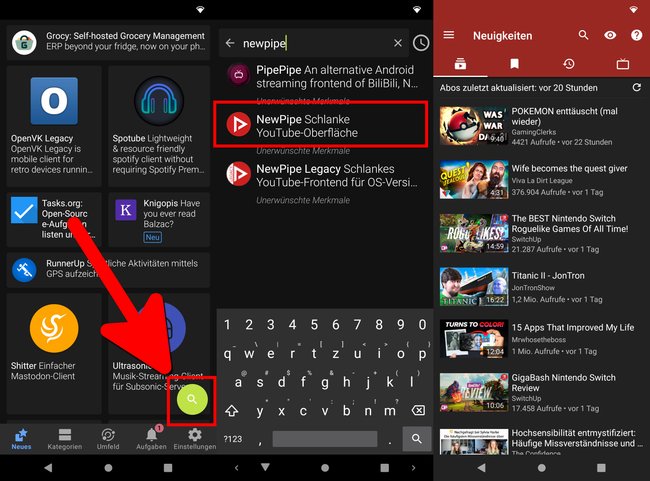
Task: Open the Neues tab in F-Droid
Action: click(x=21, y=439)
